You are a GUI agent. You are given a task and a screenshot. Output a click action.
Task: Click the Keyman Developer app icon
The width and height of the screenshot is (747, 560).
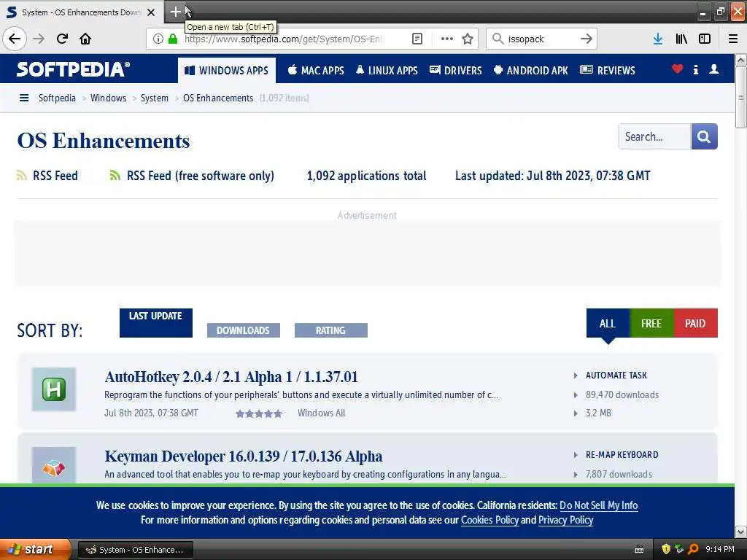pyautogui.click(x=54, y=465)
